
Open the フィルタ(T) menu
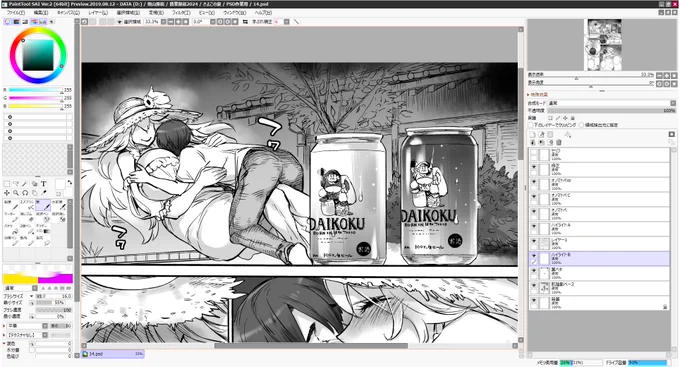[182, 13]
